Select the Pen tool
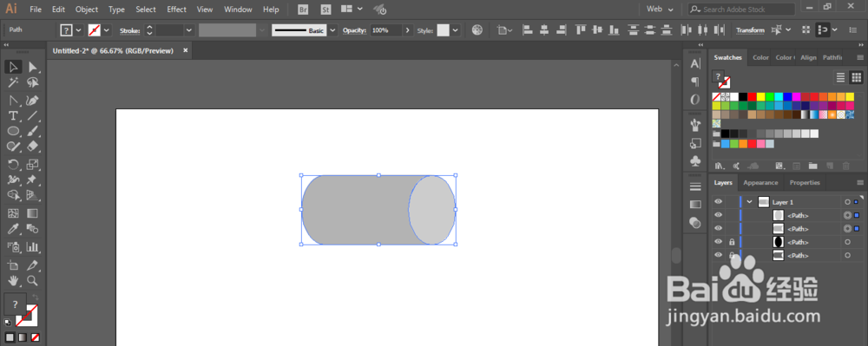The height and width of the screenshot is (346, 868). click(13, 101)
